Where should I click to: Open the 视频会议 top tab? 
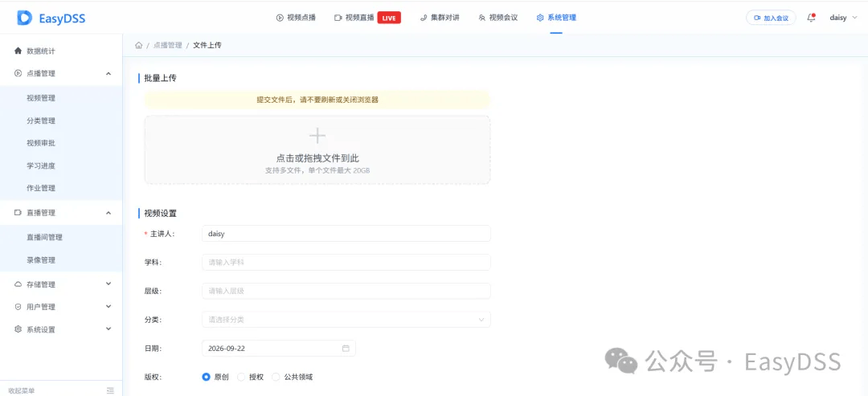pyautogui.click(x=498, y=18)
